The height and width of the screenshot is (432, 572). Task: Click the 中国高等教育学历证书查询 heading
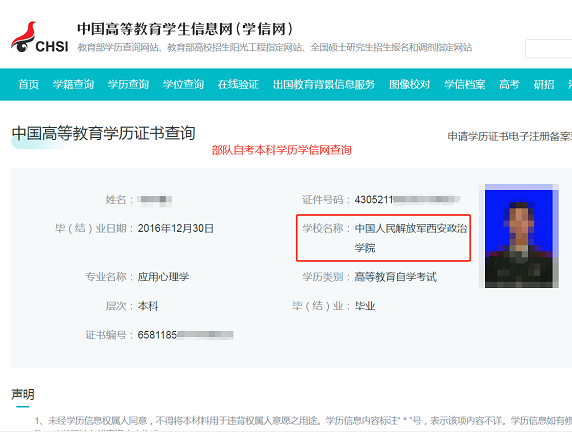point(103,133)
